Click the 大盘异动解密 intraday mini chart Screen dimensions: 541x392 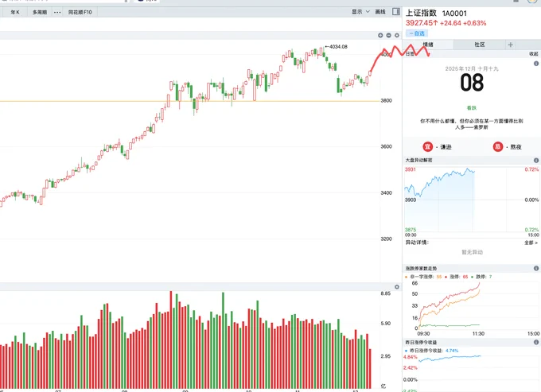coord(472,200)
